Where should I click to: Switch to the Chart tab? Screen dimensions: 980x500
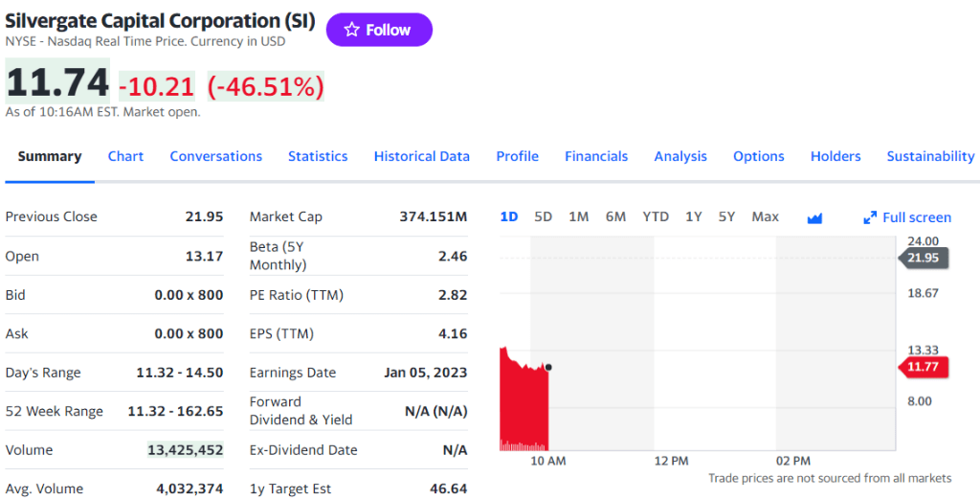tap(125, 156)
